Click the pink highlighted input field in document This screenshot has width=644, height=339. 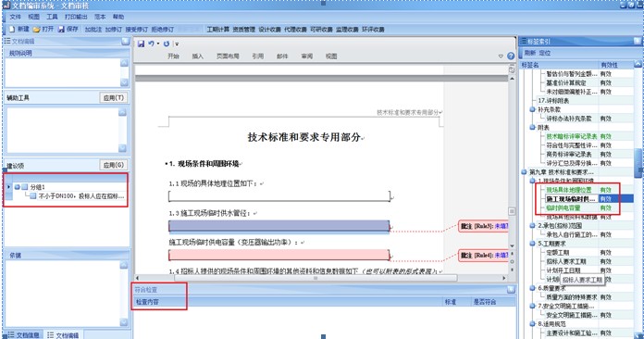pyautogui.click(x=279, y=255)
